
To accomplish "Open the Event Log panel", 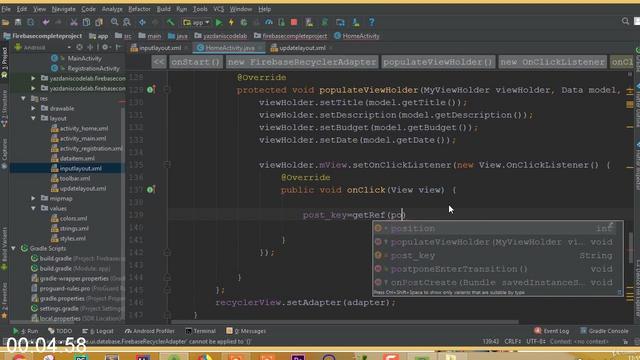I will [x=551, y=331].
